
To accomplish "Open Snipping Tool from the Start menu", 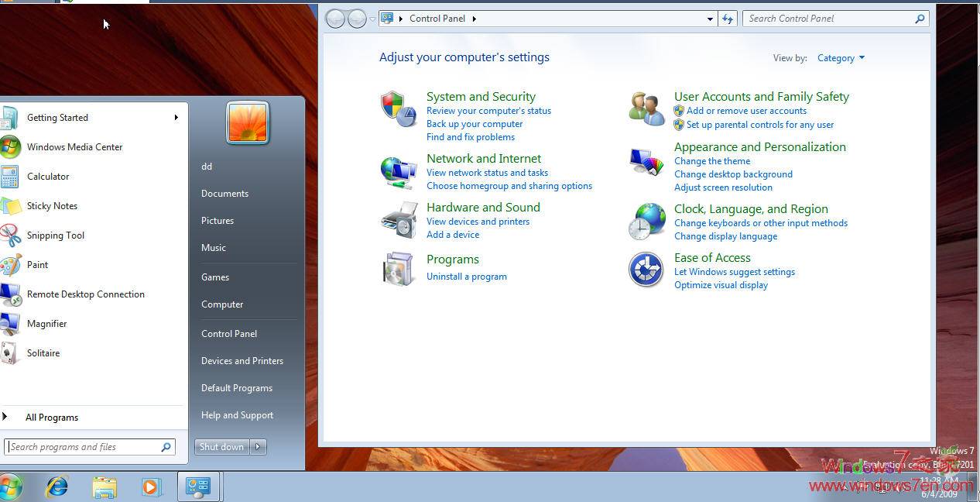I will 56,236.
